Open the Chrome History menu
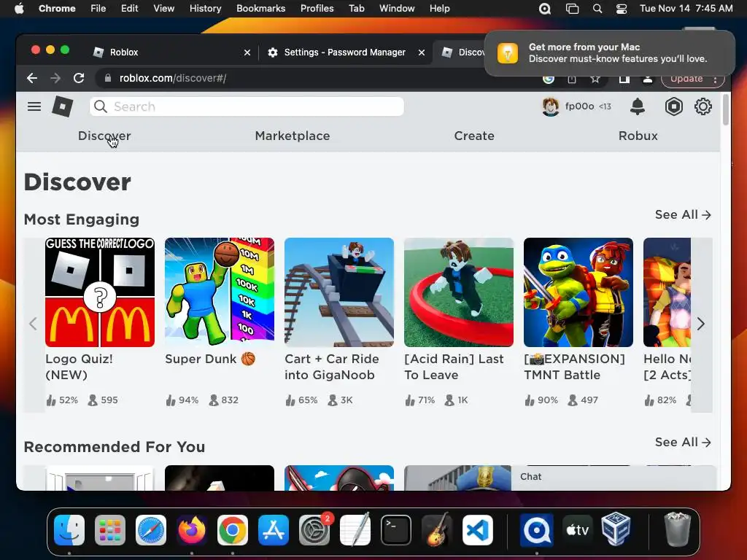Screen dimensions: 747x560 [205, 9]
